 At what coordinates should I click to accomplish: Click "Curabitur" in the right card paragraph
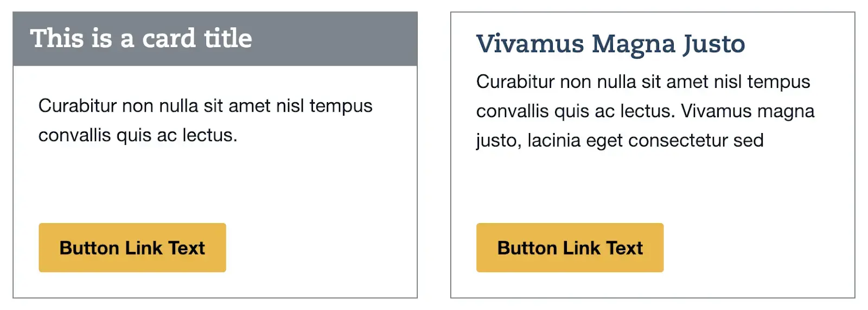(515, 81)
